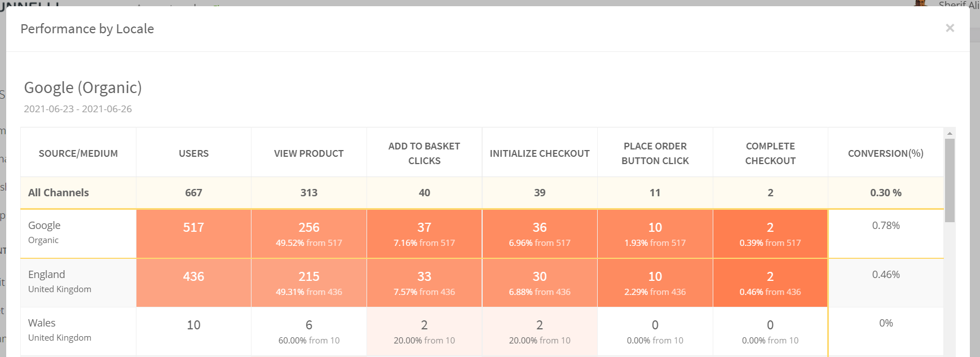The width and height of the screenshot is (980, 357).
Task: Click the table's vertical scrollbar thumb
Action: [950, 180]
